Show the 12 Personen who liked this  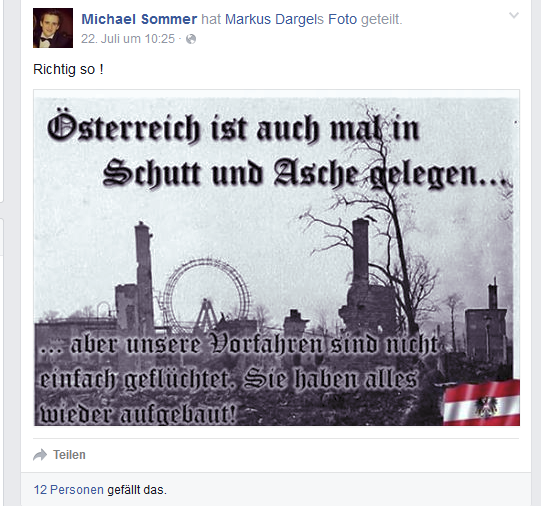click(x=68, y=489)
